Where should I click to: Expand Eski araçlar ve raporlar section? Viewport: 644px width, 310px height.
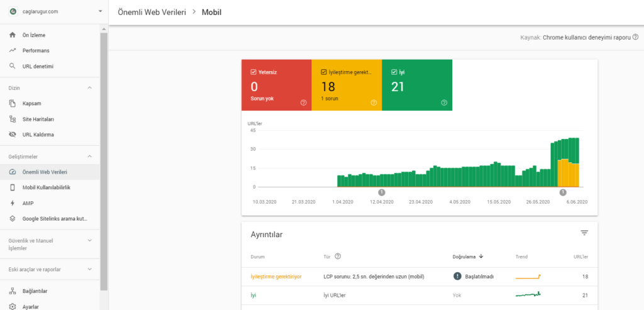[x=90, y=270]
